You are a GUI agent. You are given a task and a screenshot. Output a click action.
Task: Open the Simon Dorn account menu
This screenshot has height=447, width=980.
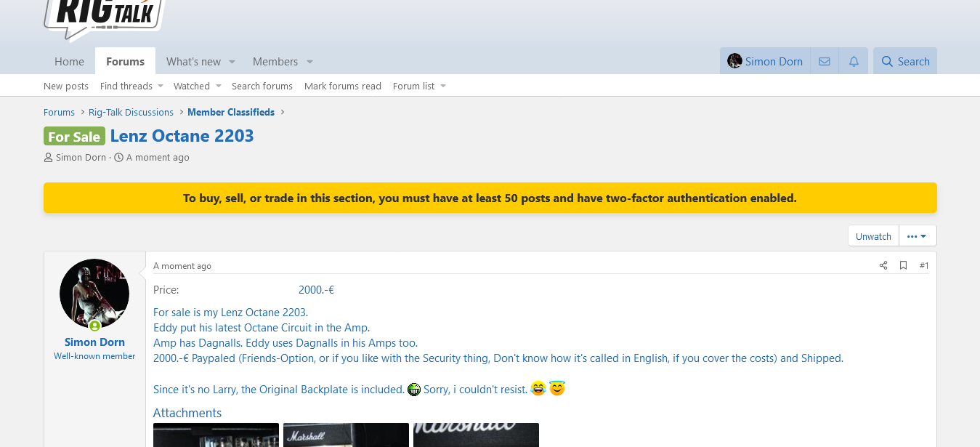click(x=765, y=62)
